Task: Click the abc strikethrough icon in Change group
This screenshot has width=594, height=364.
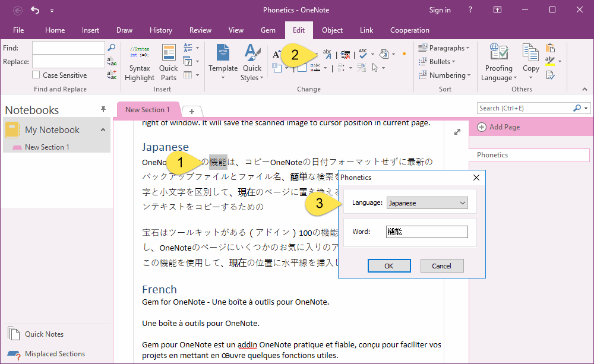Action: point(315,68)
